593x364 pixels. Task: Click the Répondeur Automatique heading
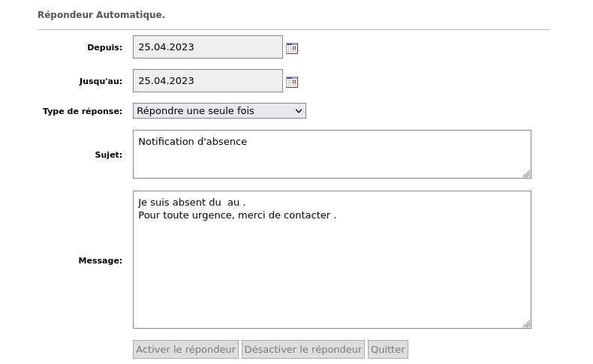point(101,15)
